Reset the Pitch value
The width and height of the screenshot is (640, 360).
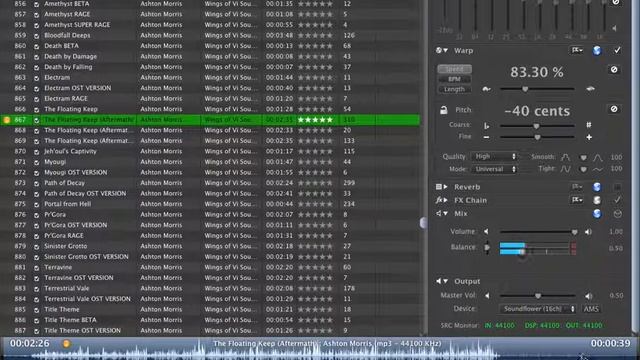(614, 109)
